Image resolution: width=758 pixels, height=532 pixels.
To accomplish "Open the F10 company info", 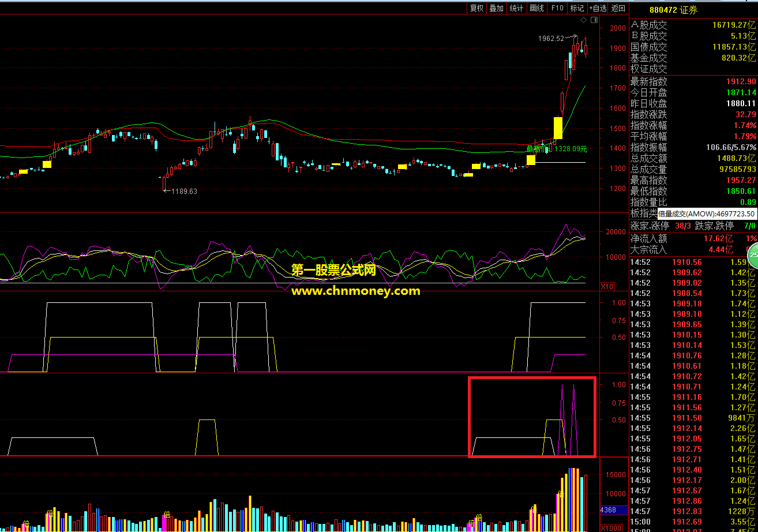I will coord(557,8).
